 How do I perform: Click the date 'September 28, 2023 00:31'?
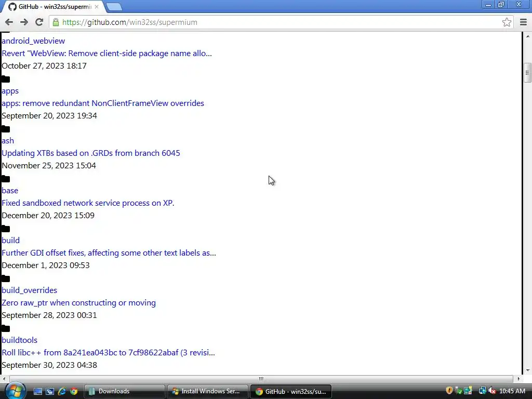[x=49, y=315]
